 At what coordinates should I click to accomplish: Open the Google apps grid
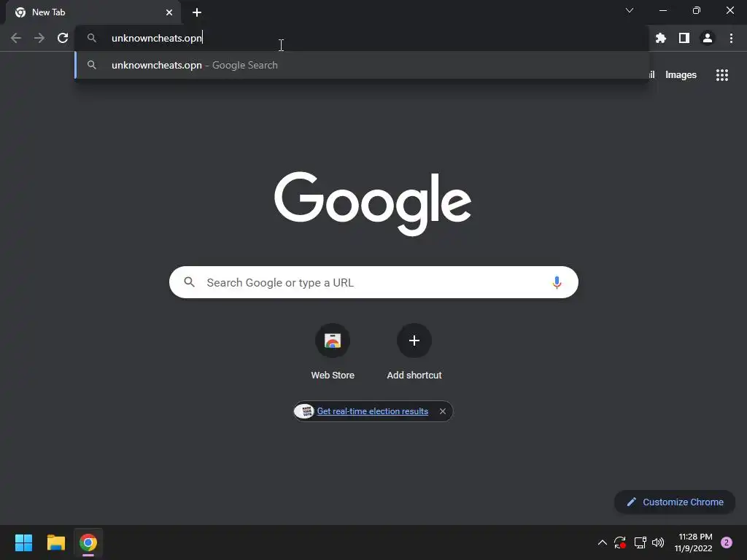[x=722, y=75]
